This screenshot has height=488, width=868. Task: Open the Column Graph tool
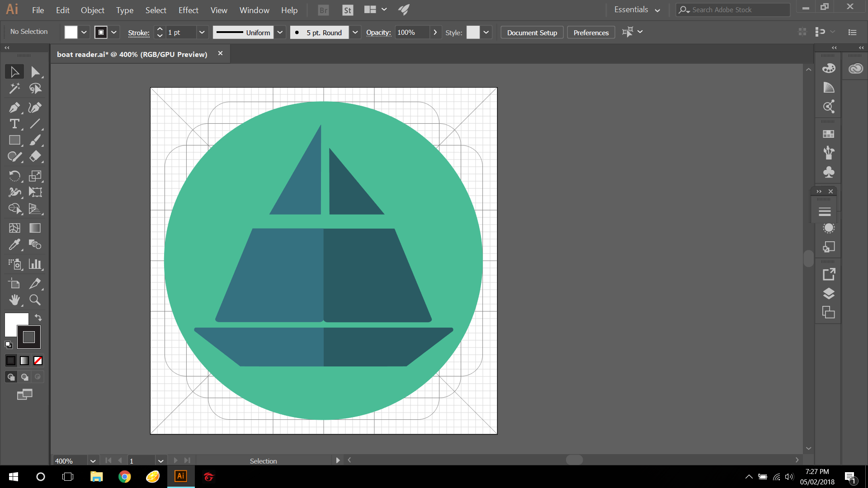[35, 264]
